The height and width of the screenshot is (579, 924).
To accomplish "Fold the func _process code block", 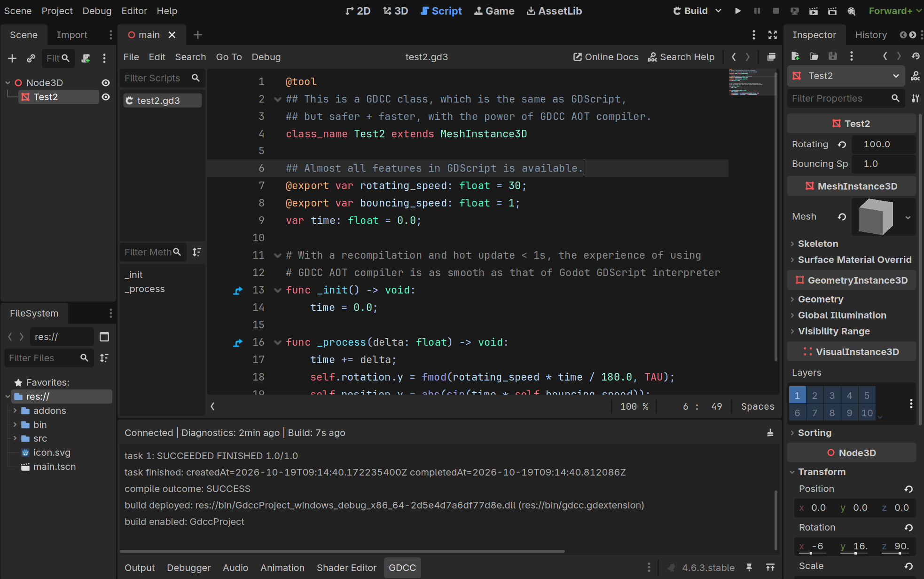I will coord(278,342).
